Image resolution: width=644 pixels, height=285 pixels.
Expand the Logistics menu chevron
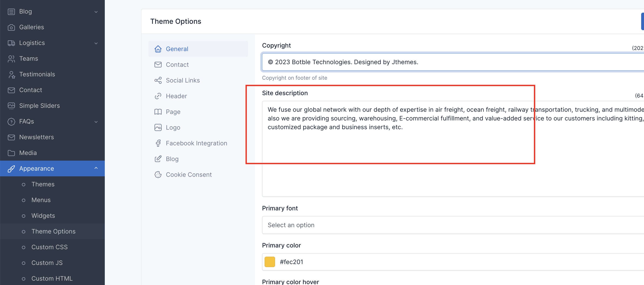point(96,43)
